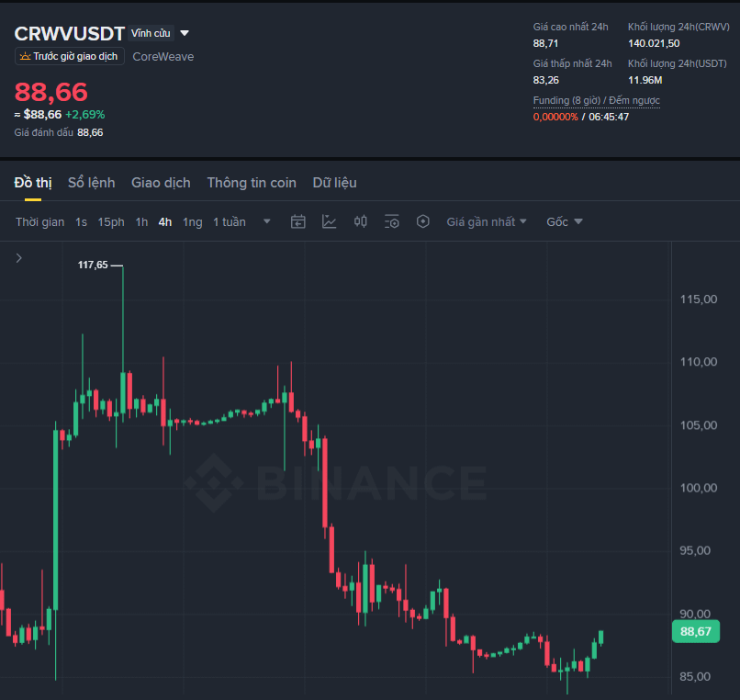Click the 'Vĩnh cửu' contract type tag
The image size is (740, 700).
pyautogui.click(x=151, y=33)
